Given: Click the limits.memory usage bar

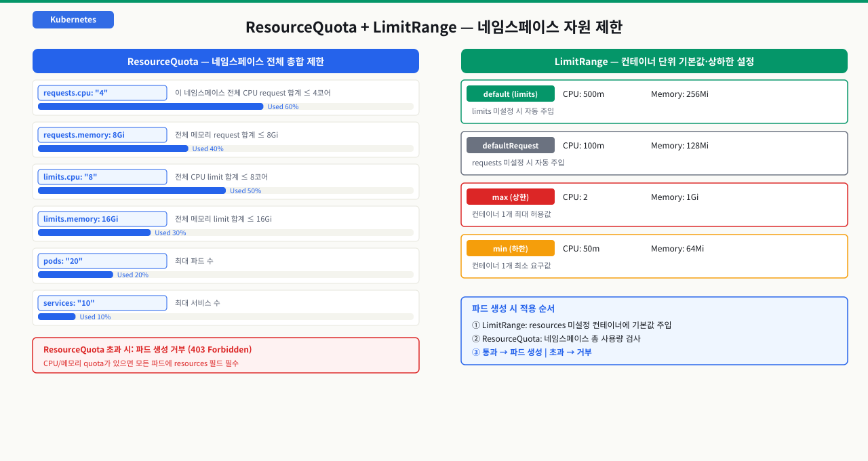Looking at the screenshot, I should point(226,233).
